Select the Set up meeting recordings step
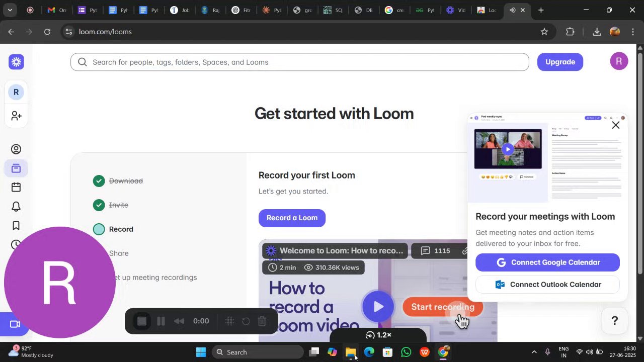This screenshot has width=644, height=362. pos(153,278)
